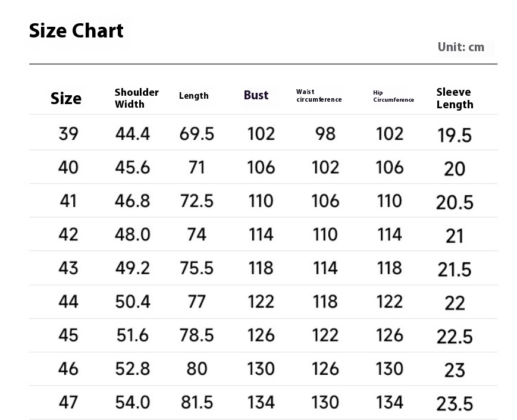Click sleeve length 19.5 value
This screenshot has height=420, width=517.
point(455,136)
